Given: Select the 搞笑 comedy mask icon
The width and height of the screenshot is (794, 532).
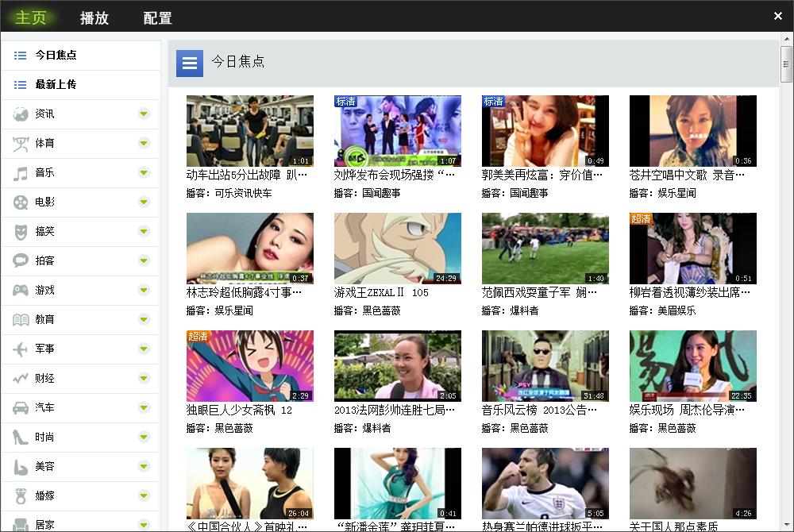Looking at the screenshot, I should tap(20, 231).
